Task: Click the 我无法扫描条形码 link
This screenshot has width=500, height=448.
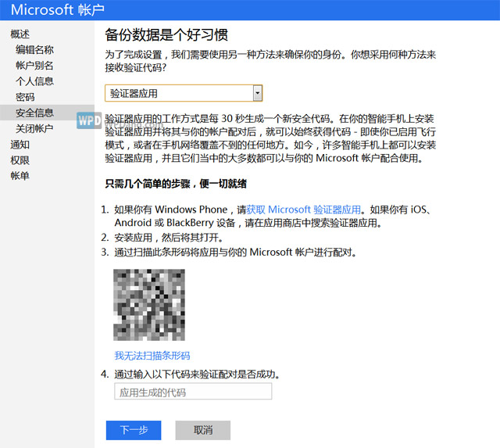Action: (x=152, y=355)
